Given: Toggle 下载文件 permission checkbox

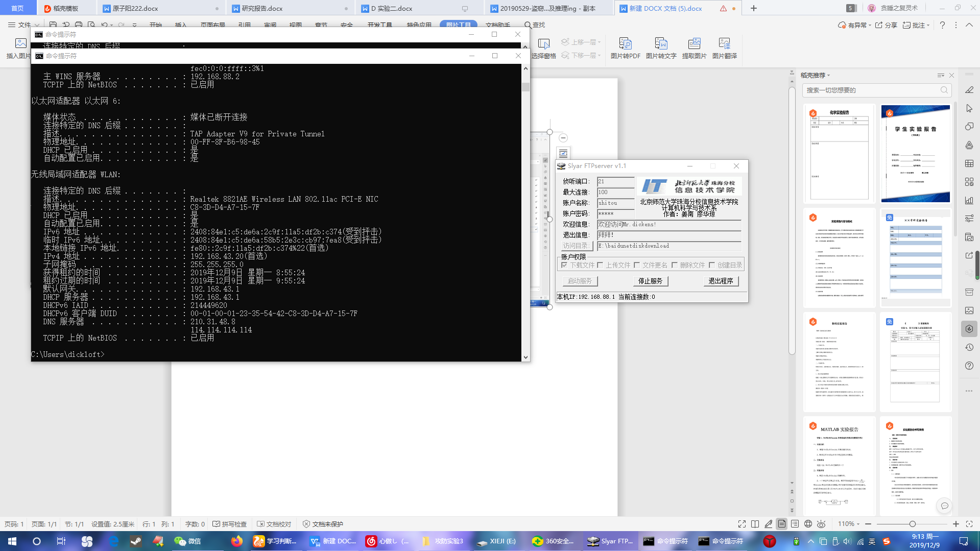Looking at the screenshot, I should [564, 265].
